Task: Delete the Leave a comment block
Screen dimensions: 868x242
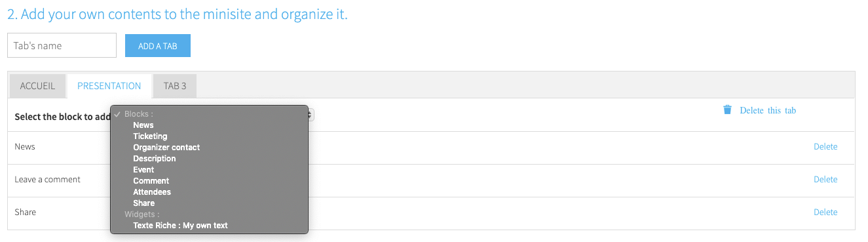Action: pyautogui.click(x=825, y=179)
